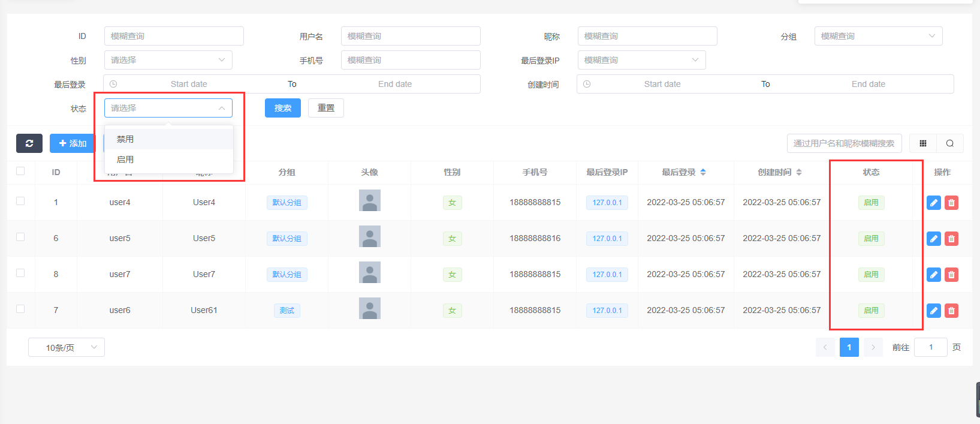The width and height of the screenshot is (980, 424).
Task: Click the refresh table icon button
Action: pyautogui.click(x=29, y=143)
